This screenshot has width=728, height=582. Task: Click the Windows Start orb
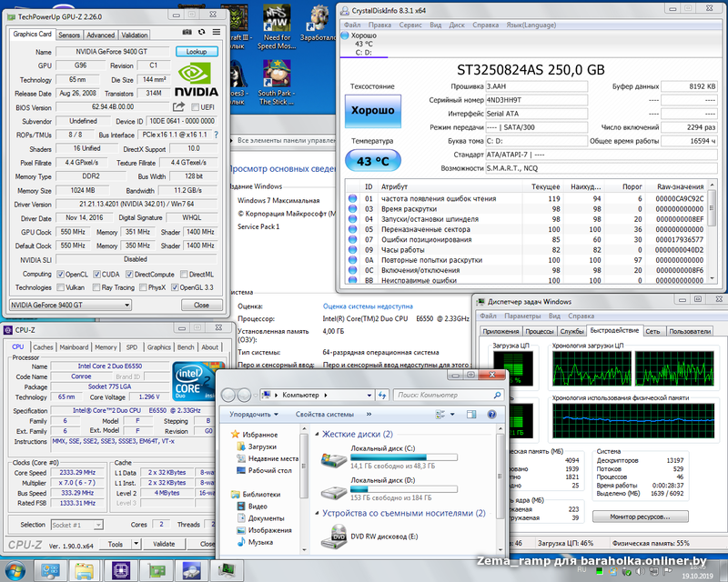click(x=15, y=570)
